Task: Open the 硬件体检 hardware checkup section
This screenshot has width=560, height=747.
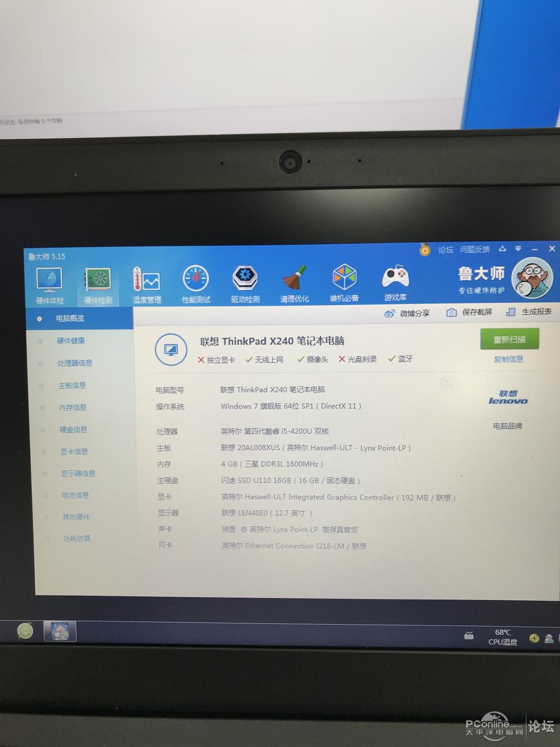Action: (50, 285)
